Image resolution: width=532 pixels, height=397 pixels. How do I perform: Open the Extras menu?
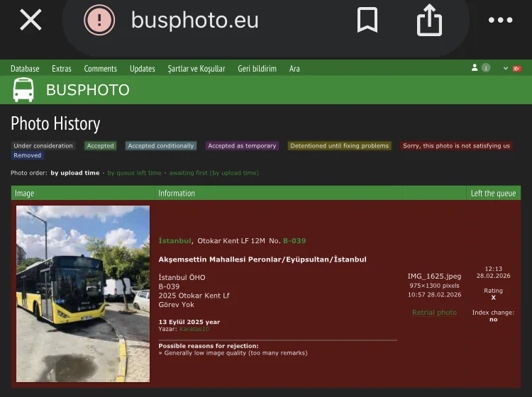point(62,69)
